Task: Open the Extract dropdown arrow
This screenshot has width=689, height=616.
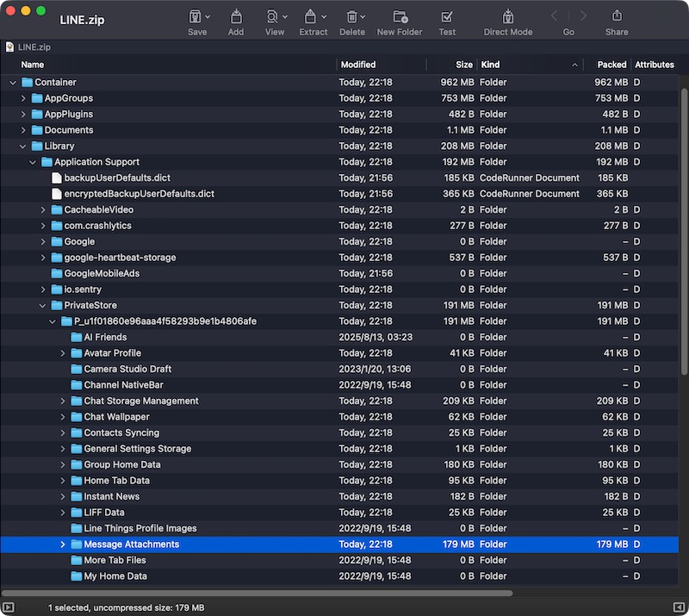Action: 324,16
